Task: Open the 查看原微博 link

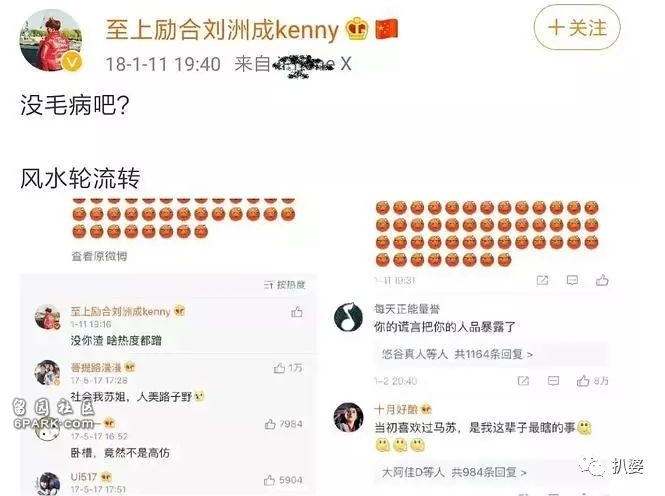Action: (99, 256)
